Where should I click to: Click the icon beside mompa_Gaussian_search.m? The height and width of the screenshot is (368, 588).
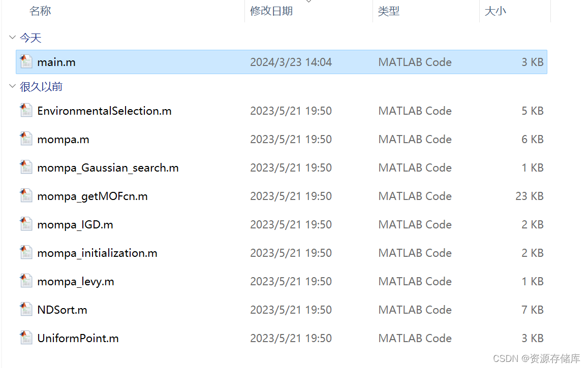(26, 168)
